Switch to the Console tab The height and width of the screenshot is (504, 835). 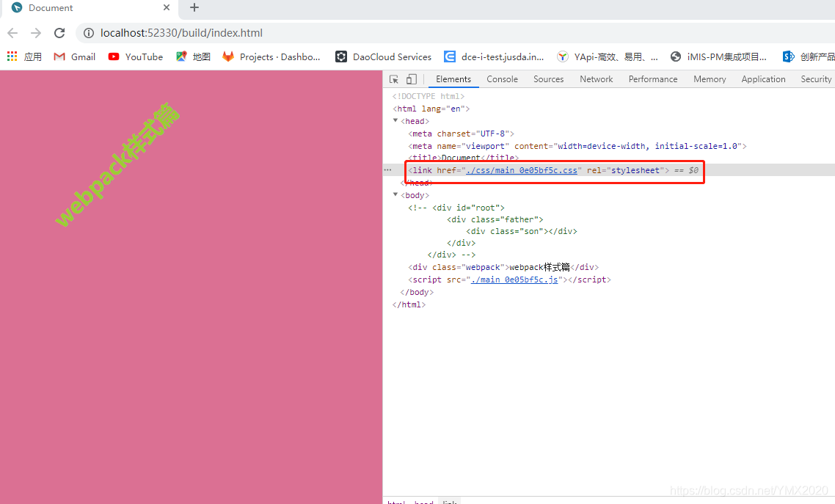[x=502, y=79]
